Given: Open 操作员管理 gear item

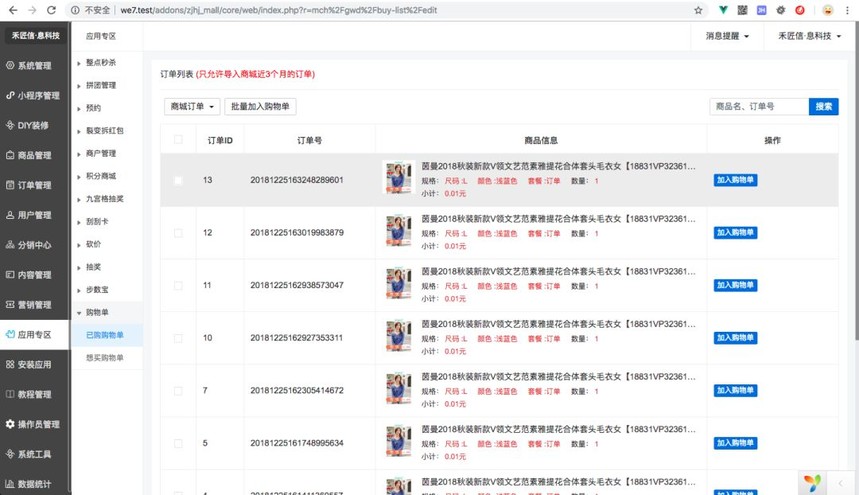Looking at the screenshot, I should (35, 424).
